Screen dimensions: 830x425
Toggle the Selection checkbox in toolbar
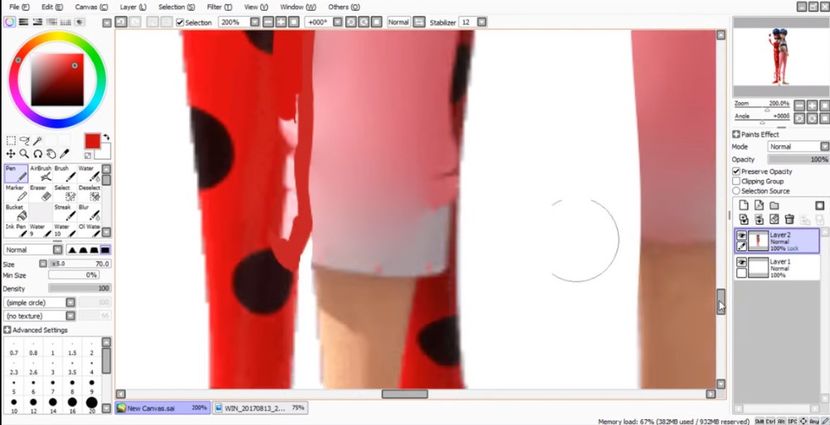click(x=180, y=22)
